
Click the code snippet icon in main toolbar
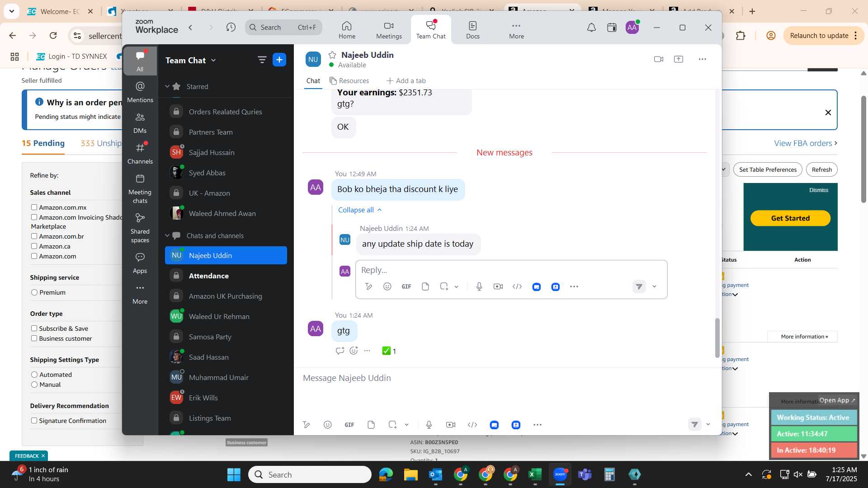pyautogui.click(x=472, y=425)
